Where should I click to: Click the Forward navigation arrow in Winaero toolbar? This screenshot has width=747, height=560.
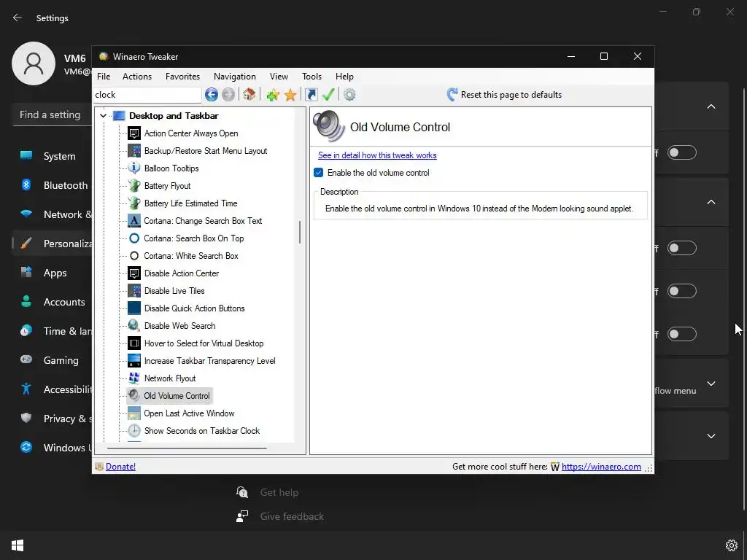point(228,95)
